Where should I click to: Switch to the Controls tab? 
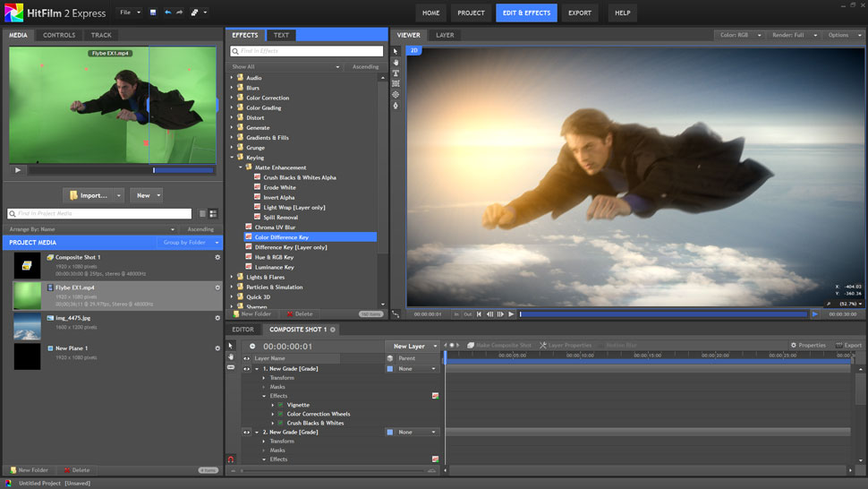59,35
